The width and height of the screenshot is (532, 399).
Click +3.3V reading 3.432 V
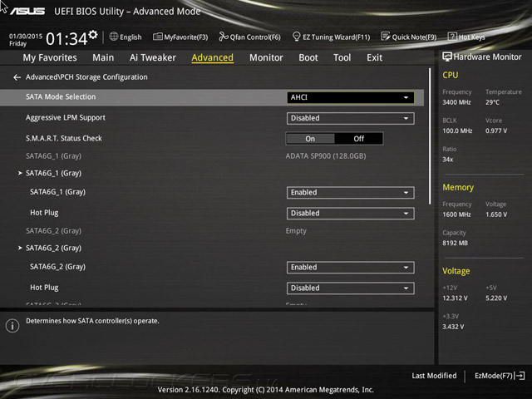(453, 327)
